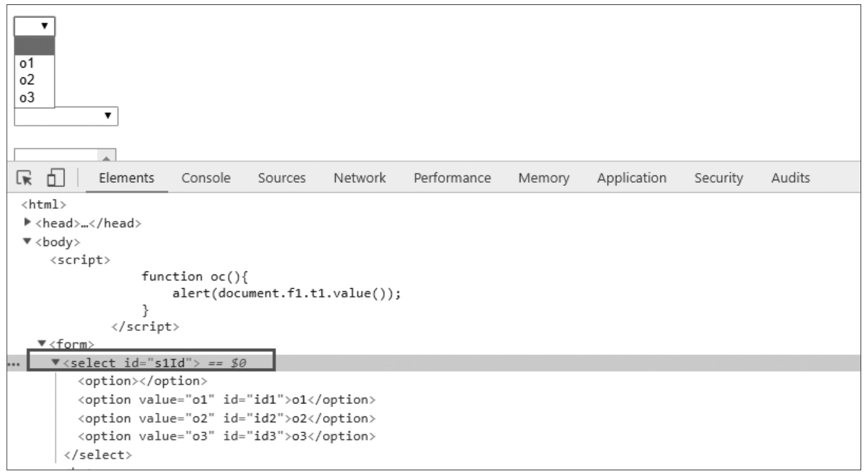Collapse the select s1Id node
The height and width of the screenshot is (474, 868).
(x=56, y=362)
